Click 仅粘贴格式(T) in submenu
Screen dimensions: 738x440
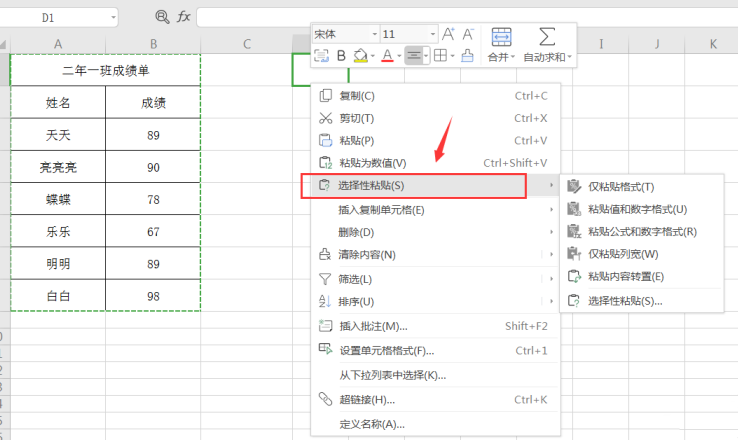[642, 187]
